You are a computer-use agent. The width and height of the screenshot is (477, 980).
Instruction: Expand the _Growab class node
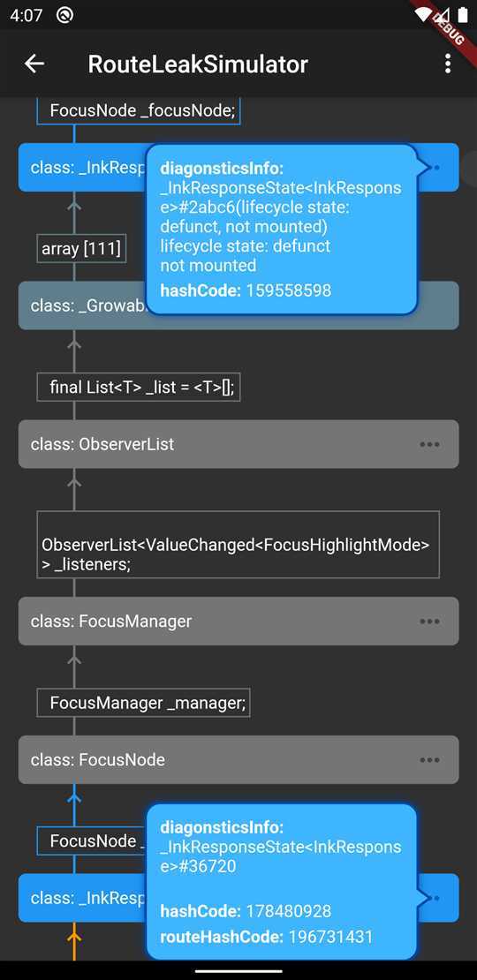pos(82,305)
